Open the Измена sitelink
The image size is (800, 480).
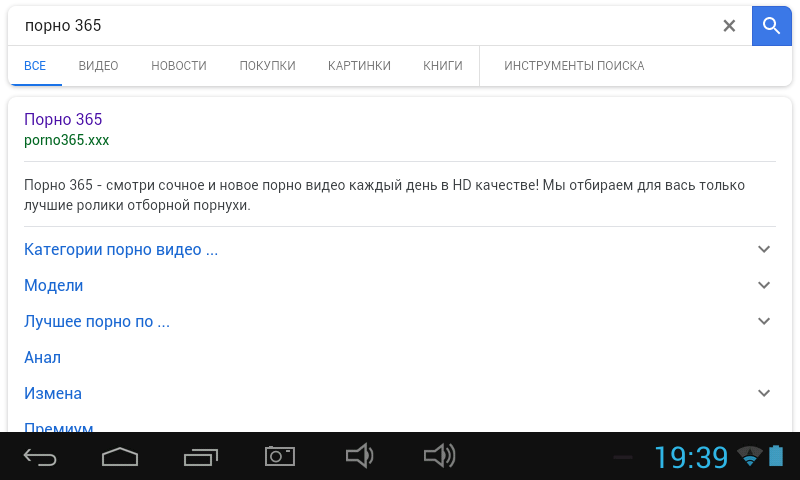pyautogui.click(x=53, y=393)
